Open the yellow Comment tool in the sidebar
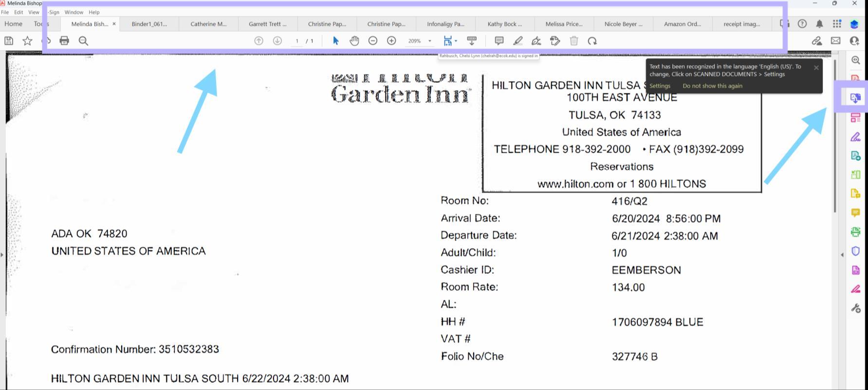 855,213
